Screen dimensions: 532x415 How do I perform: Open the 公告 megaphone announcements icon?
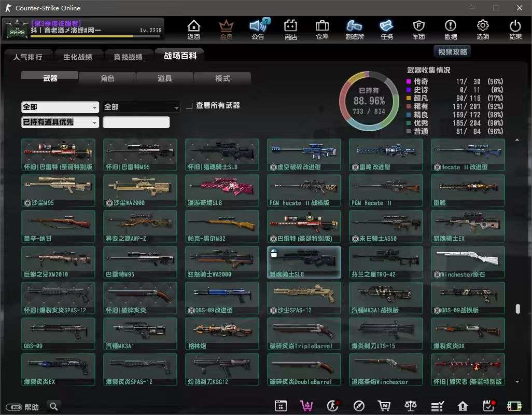tap(258, 29)
